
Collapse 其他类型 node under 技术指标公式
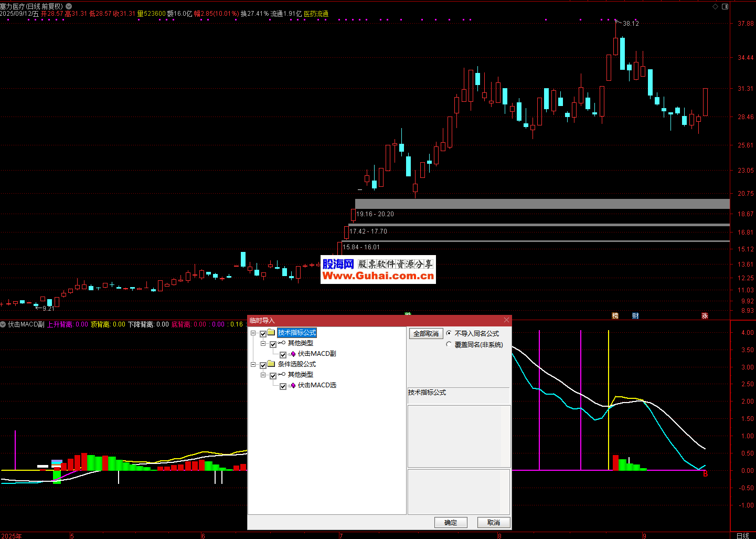pos(263,344)
